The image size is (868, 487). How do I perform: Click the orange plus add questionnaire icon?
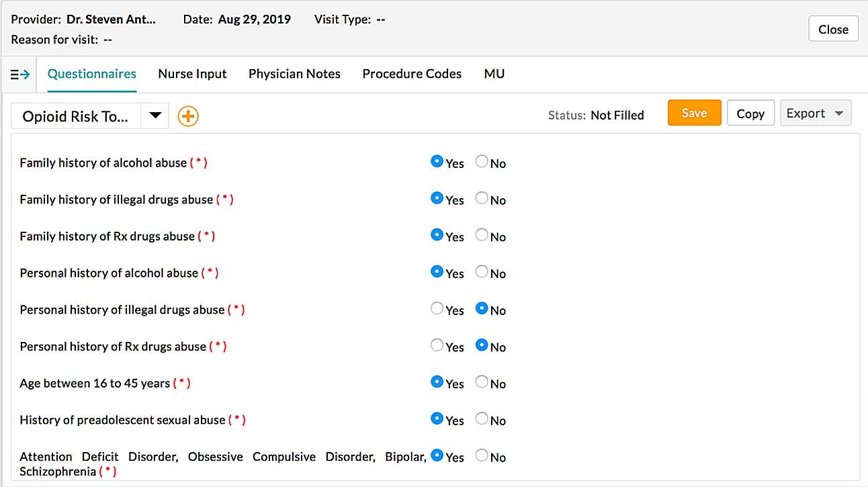(188, 116)
